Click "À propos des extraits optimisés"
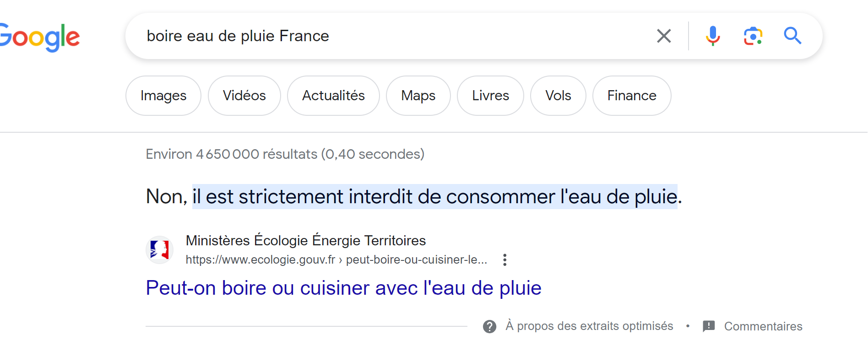 coord(589,326)
